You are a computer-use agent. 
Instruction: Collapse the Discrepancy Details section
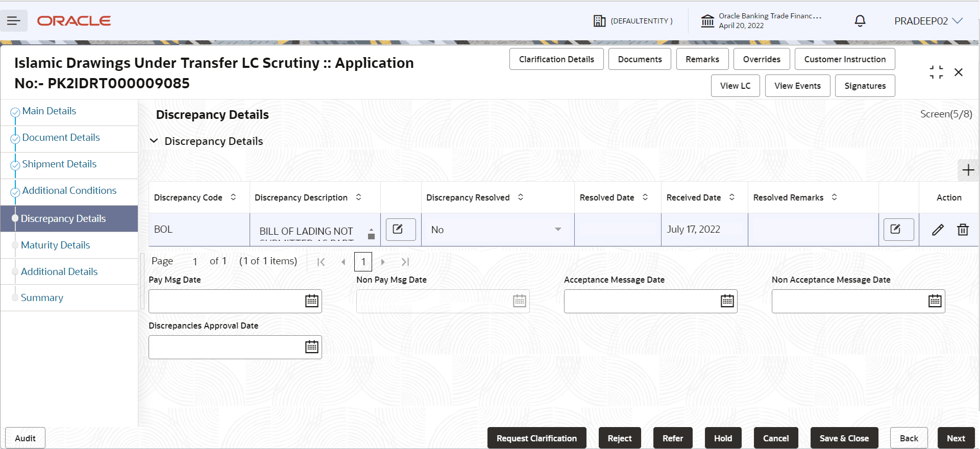point(154,141)
